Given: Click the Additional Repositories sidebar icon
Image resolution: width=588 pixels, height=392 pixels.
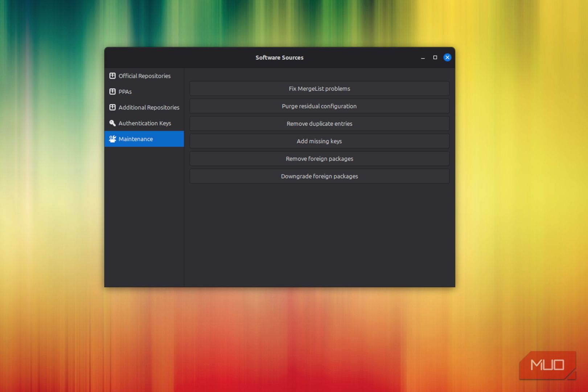Looking at the screenshot, I should click(112, 107).
